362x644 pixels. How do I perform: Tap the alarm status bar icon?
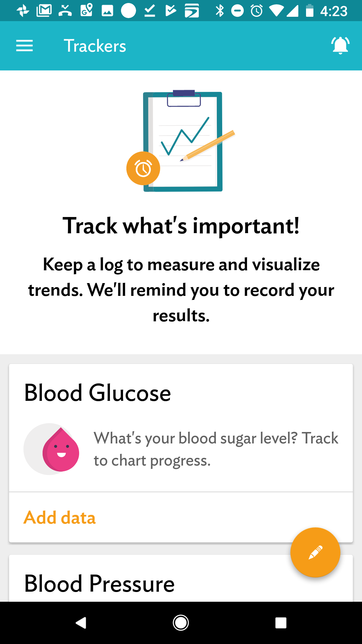[257, 11]
